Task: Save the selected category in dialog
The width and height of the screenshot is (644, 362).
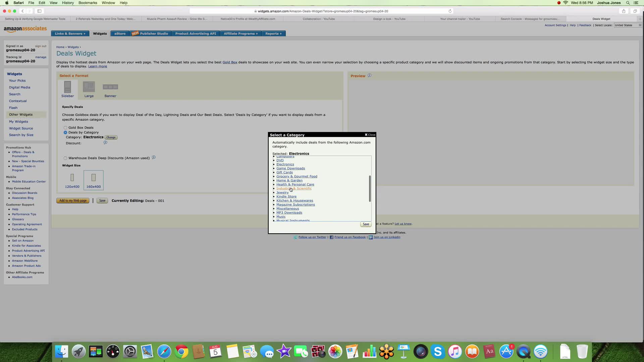Action: point(366,224)
